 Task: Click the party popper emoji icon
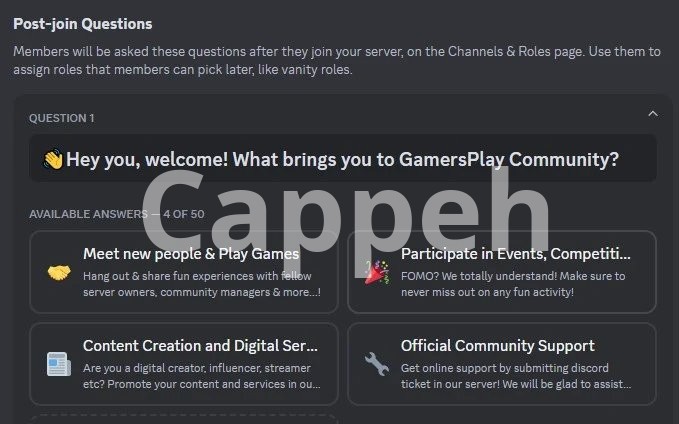376,273
